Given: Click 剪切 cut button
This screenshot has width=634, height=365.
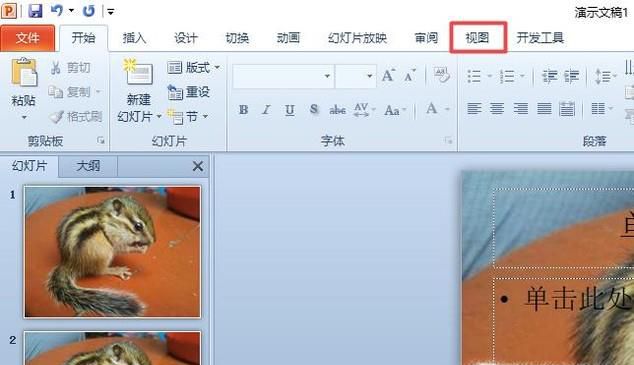Looking at the screenshot, I should click(70, 68).
